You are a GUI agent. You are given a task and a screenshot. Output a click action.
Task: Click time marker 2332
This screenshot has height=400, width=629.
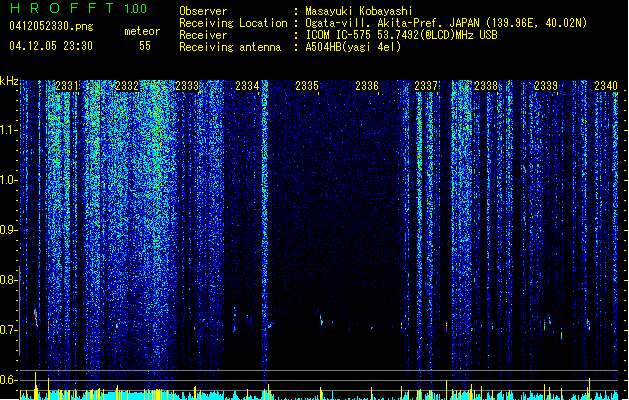click(127, 86)
